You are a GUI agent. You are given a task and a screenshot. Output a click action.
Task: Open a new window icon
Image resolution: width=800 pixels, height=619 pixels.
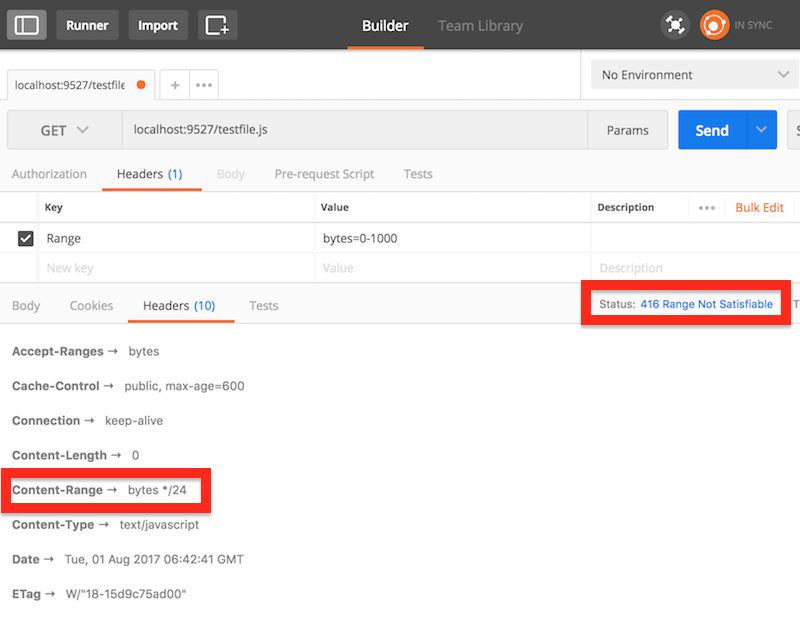tap(217, 25)
